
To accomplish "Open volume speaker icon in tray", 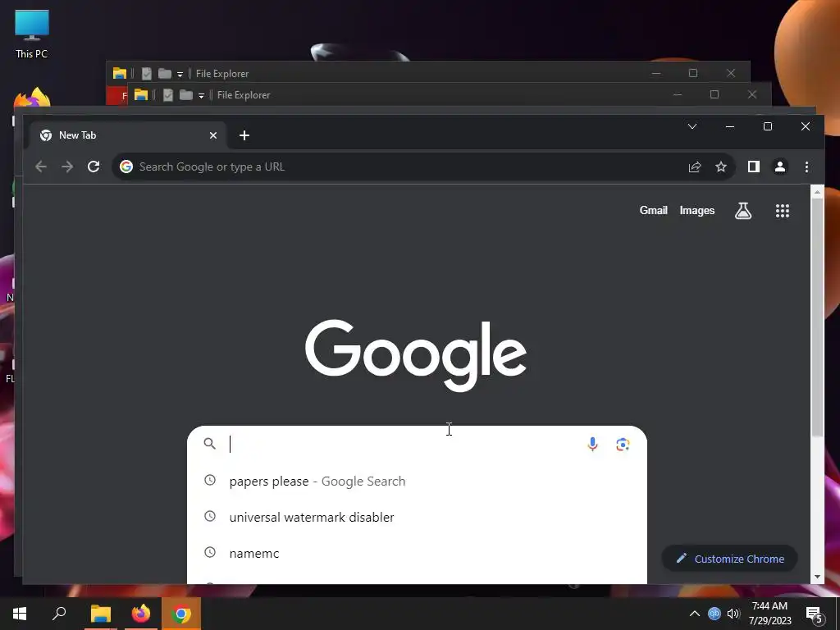I will pyautogui.click(x=733, y=614).
